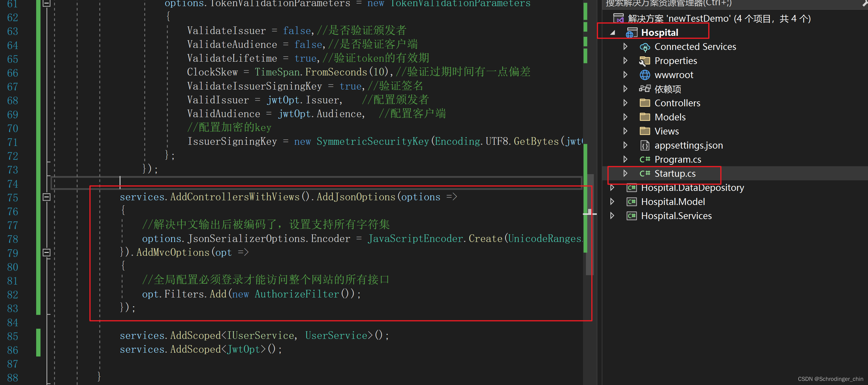Expand the Hospital.DataDepository project

point(613,188)
